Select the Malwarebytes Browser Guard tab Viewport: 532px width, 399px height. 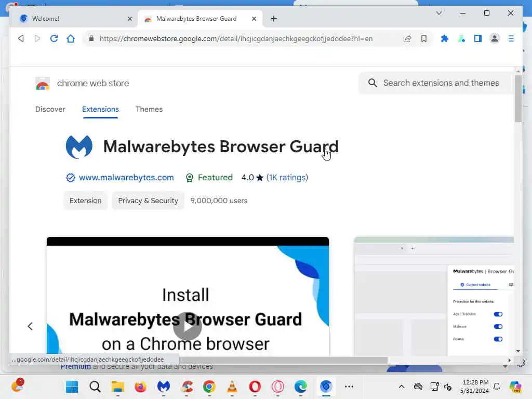(200, 19)
